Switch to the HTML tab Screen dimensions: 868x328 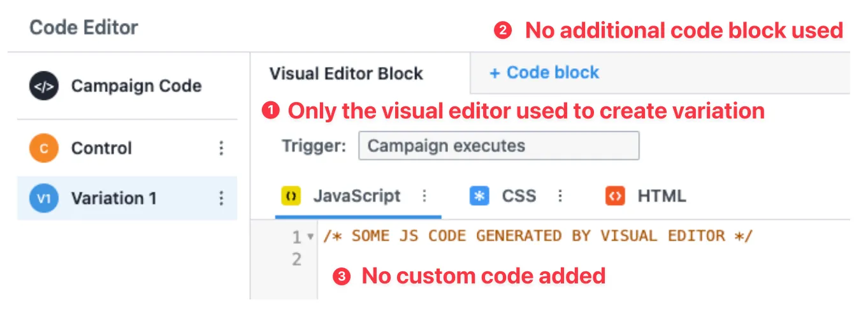[x=662, y=196]
